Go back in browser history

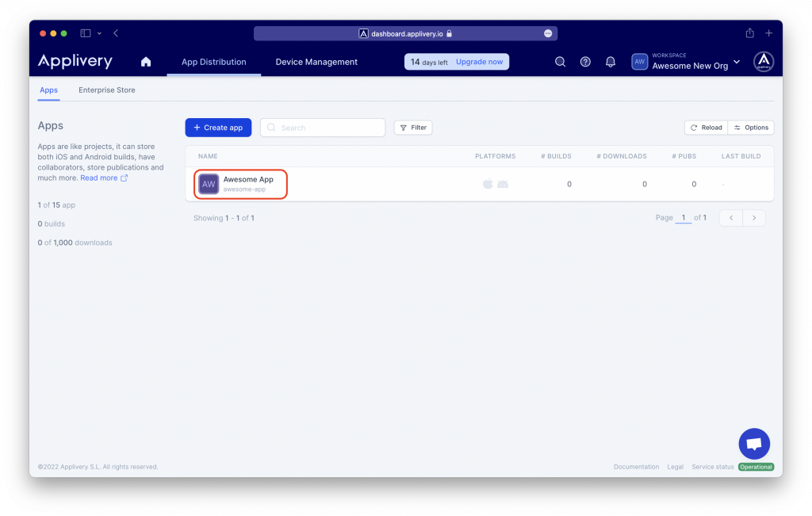pyautogui.click(x=116, y=33)
